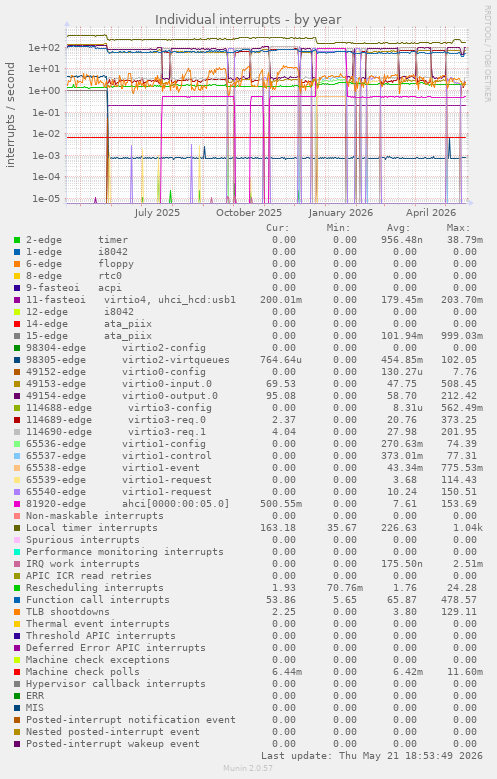Viewport: 497px width, 779px height.
Task: Select the blue swatch beside Function call interrupts
Action: (17, 600)
